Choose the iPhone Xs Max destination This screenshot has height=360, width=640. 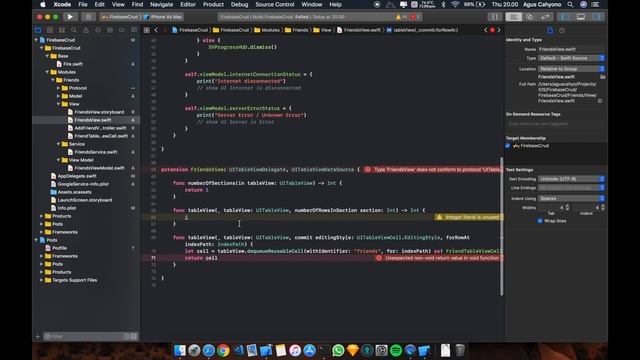(x=163, y=17)
